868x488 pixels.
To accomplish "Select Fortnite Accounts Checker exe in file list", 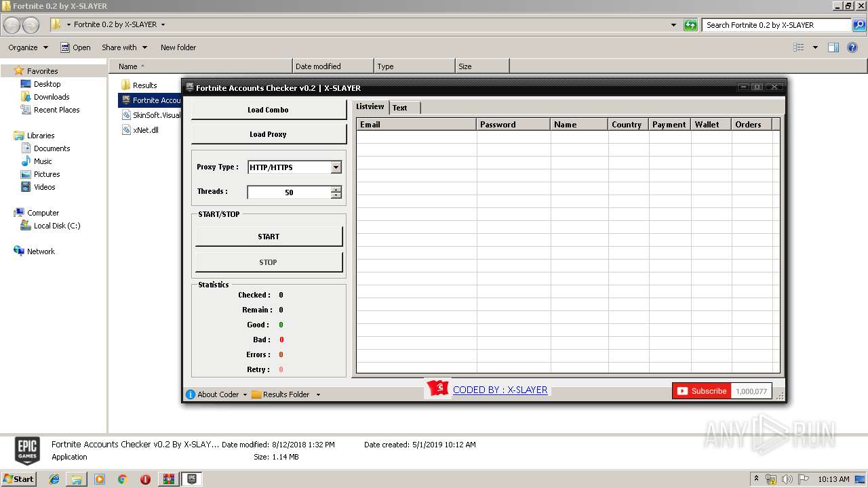I will pyautogui.click(x=149, y=100).
